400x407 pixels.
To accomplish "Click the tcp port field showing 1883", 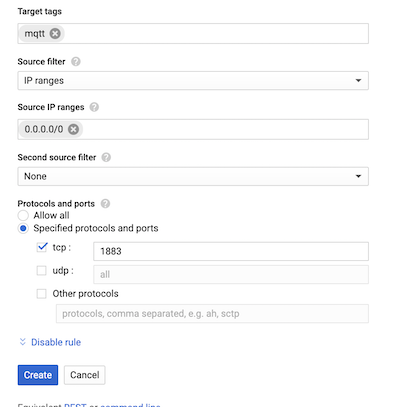I will (x=231, y=251).
